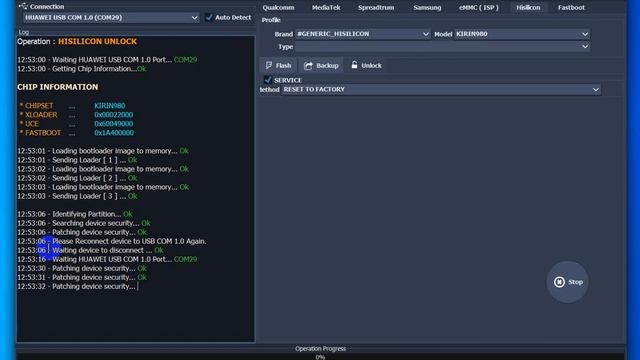Toggle the Auto Detect checkbox
This screenshot has width=640, height=360.
(x=209, y=18)
